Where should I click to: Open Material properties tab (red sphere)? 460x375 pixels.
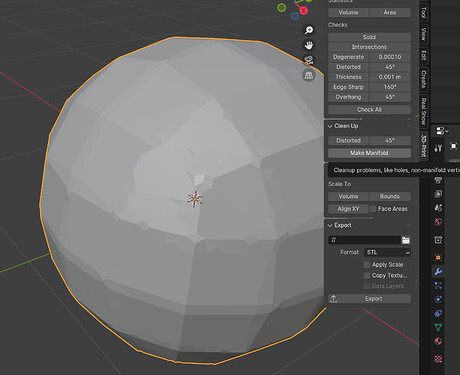point(438,341)
